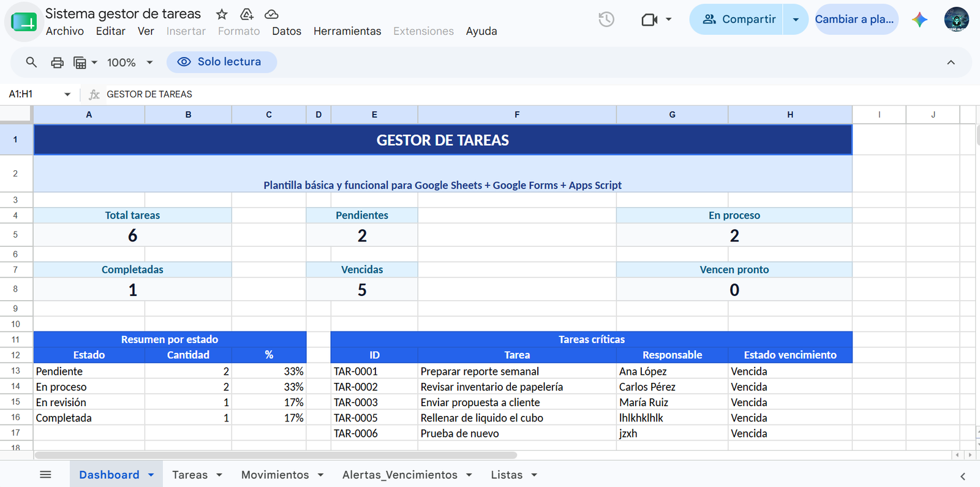The width and height of the screenshot is (980, 487).
Task: Select cell Revisar inventario de papelería
Action: [517, 387]
